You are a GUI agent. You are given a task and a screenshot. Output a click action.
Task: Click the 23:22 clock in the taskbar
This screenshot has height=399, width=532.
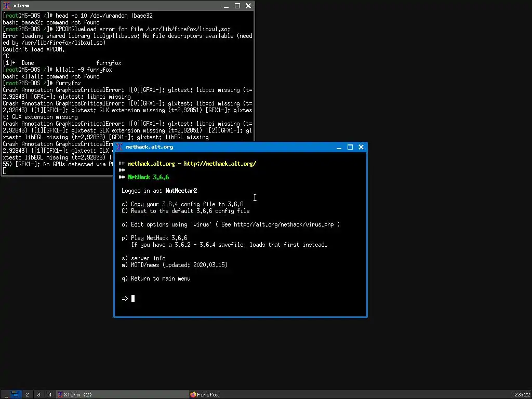tap(522, 395)
